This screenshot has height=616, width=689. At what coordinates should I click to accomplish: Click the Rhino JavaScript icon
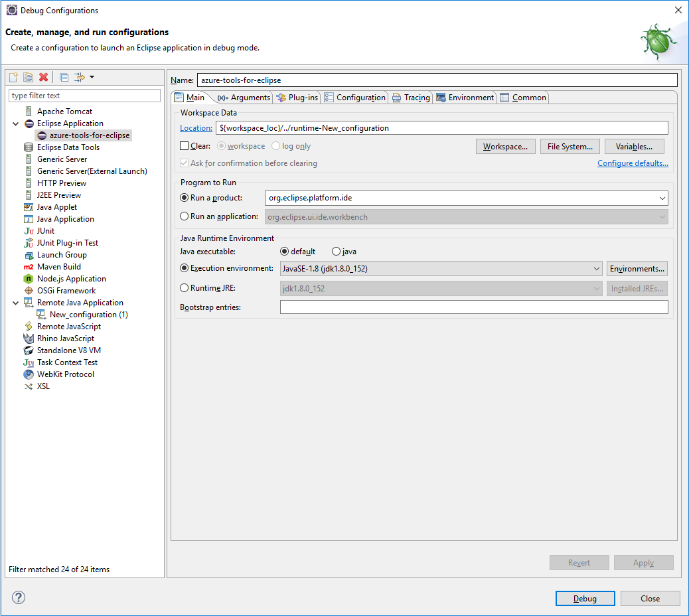(x=29, y=339)
